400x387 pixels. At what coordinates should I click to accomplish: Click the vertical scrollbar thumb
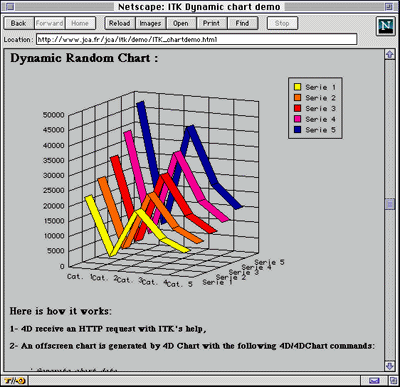click(x=390, y=204)
